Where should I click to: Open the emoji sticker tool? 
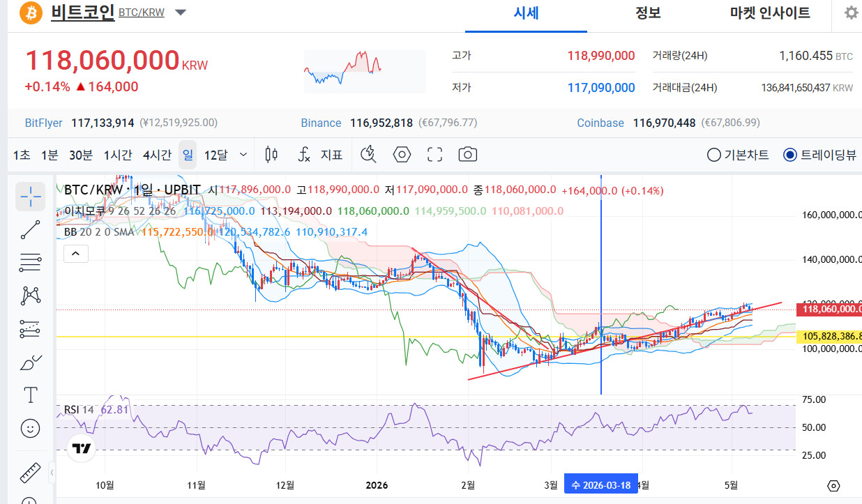pos(31,428)
